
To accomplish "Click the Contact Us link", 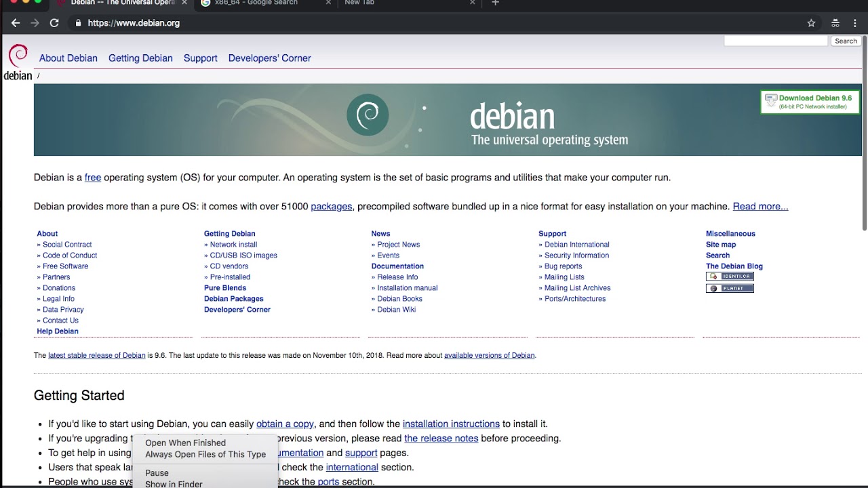I will (x=60, y=321).
